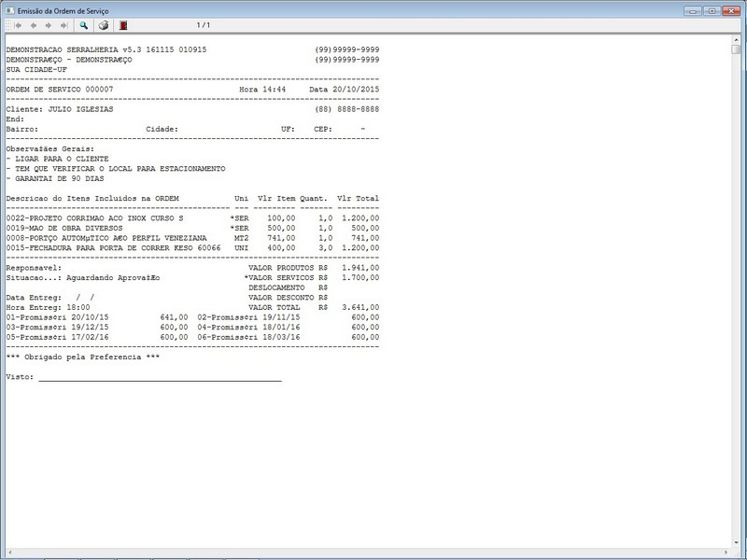Click the VALOR SERVICOS amount 1.700,00

point(360,277)
